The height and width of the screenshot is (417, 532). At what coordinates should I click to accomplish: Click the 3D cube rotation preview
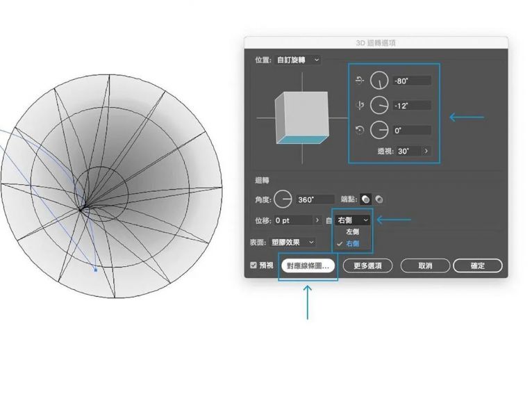tap(301, 117)
